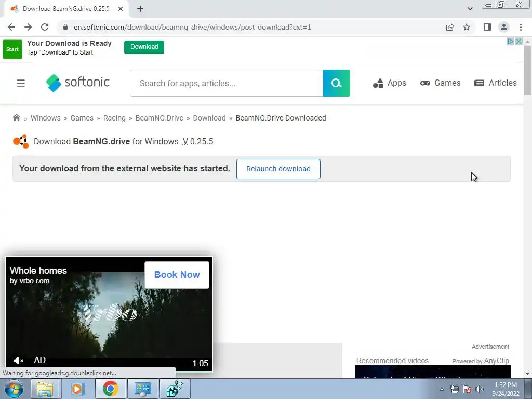Click the Relaunch download button
Screen dimensions: 532x399
(x=278, y=169)
